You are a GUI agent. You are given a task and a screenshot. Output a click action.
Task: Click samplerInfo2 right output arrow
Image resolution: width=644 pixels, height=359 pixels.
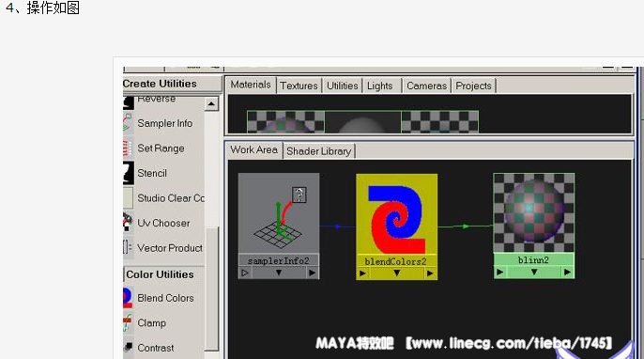312,273
